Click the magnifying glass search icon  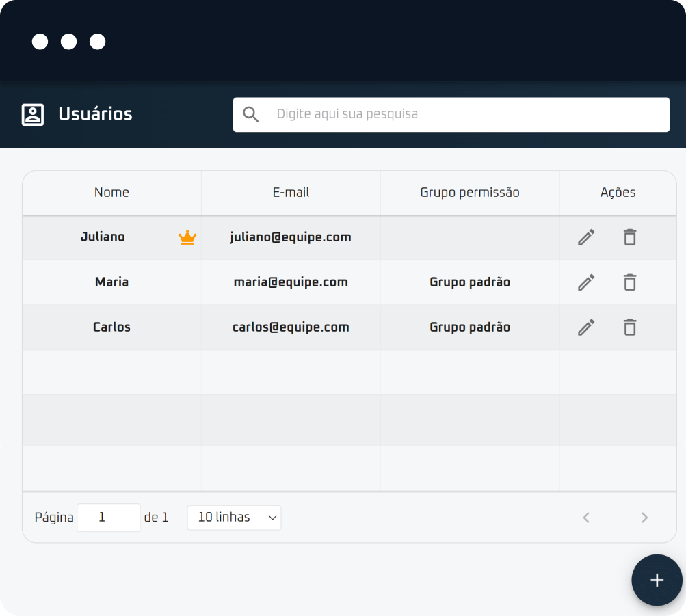click(x=251, y=114)
